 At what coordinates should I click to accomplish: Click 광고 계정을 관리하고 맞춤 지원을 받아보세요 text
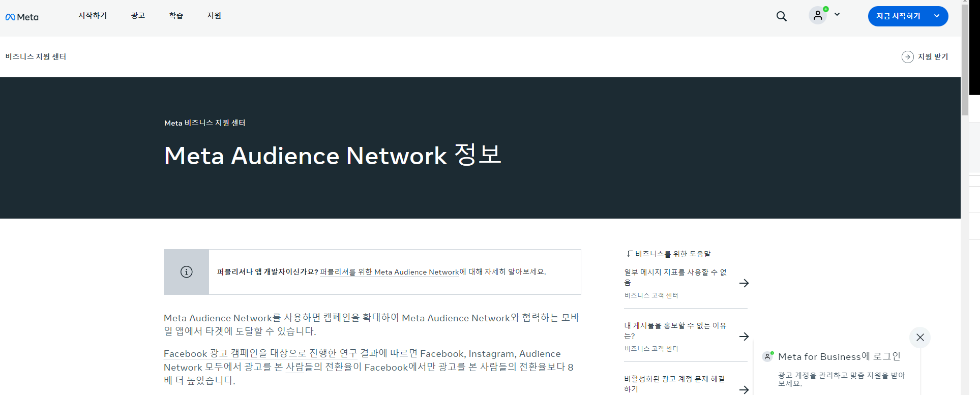click(x=842, y=379)
